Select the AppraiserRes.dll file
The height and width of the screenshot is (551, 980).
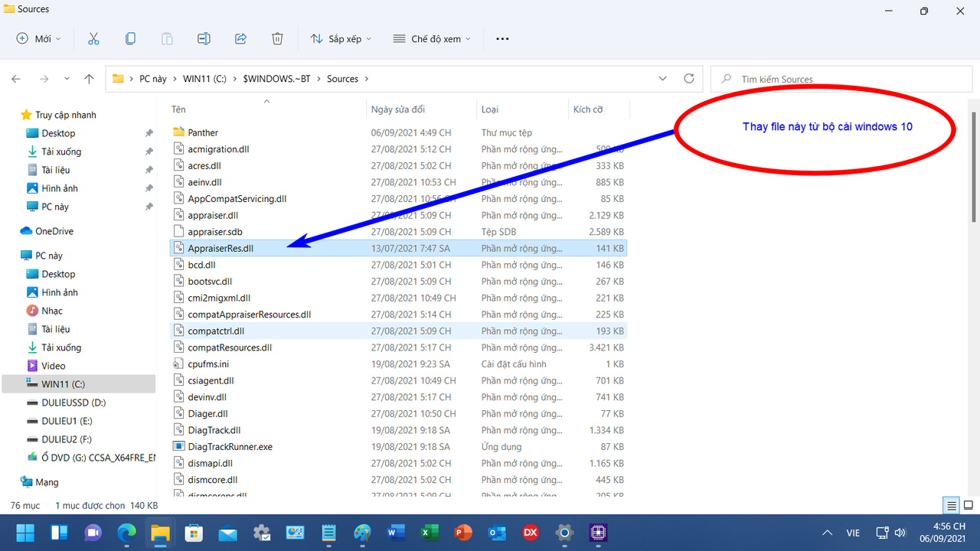click(397, 248)
